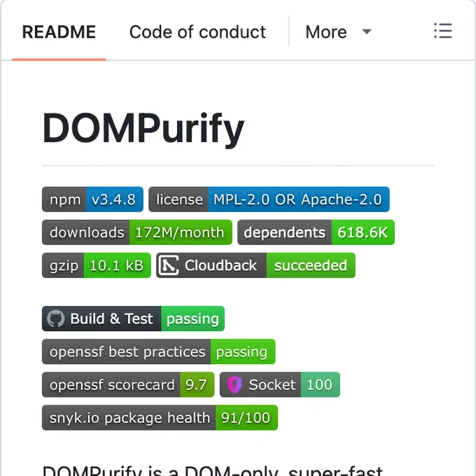Open the README tab
The width and height of the screenshot is (476, 476).
[x=59, y=32]
